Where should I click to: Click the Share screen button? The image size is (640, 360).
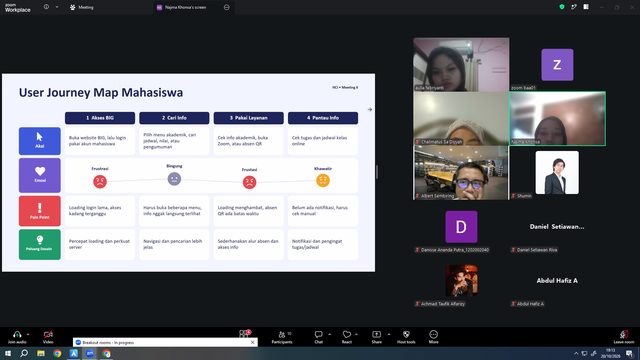click(x=376, y=337)
